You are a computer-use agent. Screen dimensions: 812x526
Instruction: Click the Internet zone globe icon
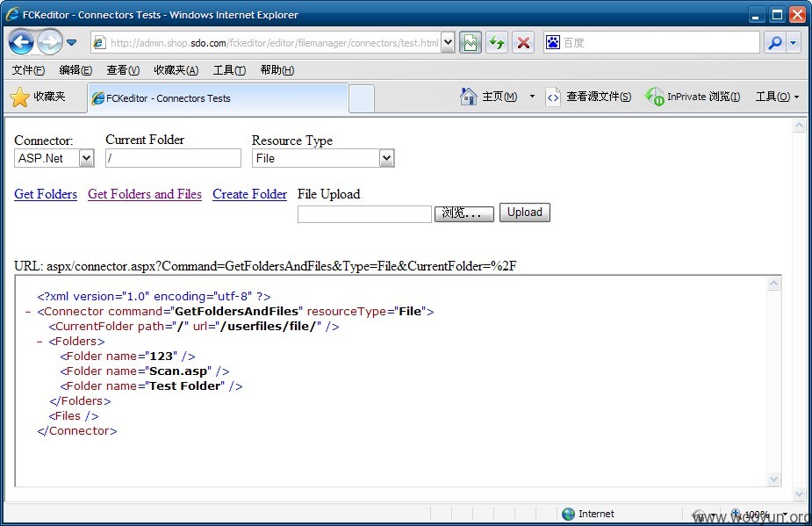pyautogui.click(x=568, y=514)
